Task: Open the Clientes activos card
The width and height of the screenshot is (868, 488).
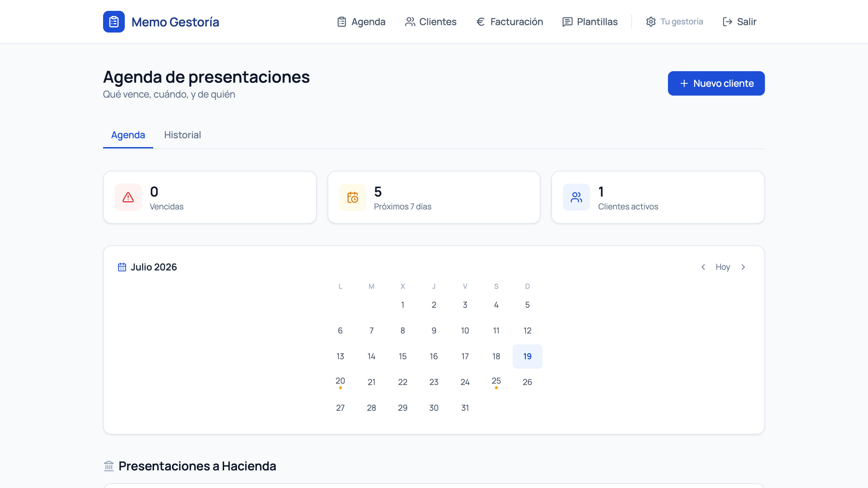Action: (658, 197)
